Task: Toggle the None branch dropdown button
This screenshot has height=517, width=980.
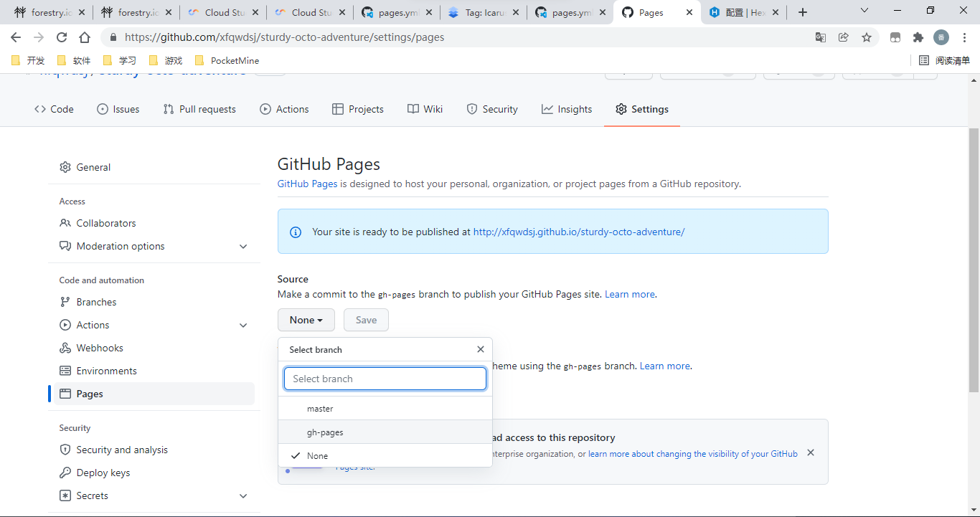Action: (x=306, y=320)
